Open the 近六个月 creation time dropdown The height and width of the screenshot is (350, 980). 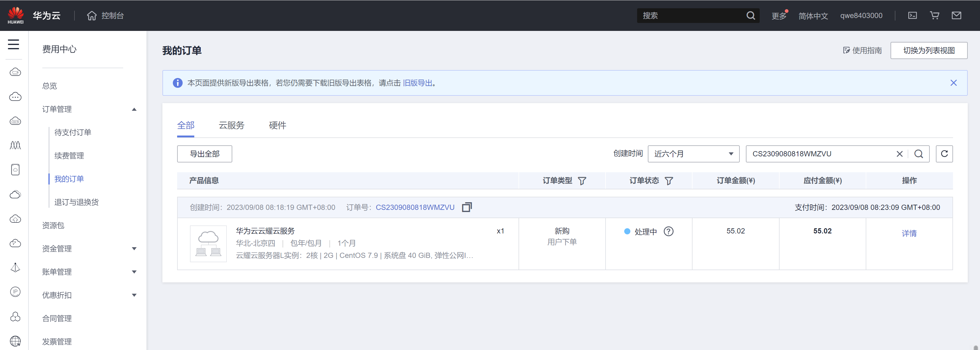(x=693, y=154)
